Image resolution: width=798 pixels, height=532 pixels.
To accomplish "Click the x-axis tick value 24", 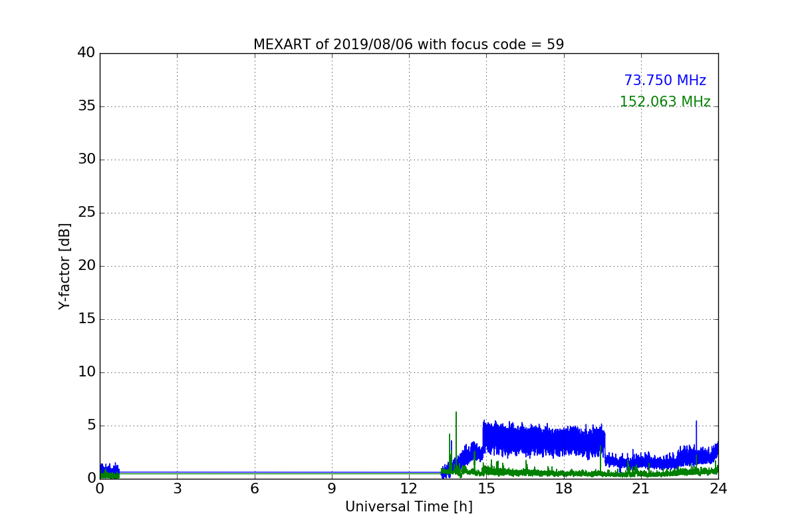I will (x=718, y=489).
